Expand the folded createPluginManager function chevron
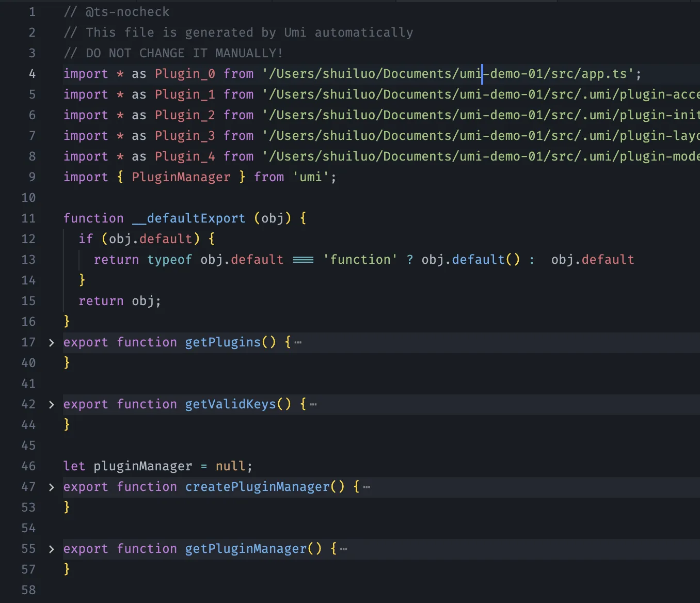The width and height of the screenshot is (700, 603). tap(51, 487)
